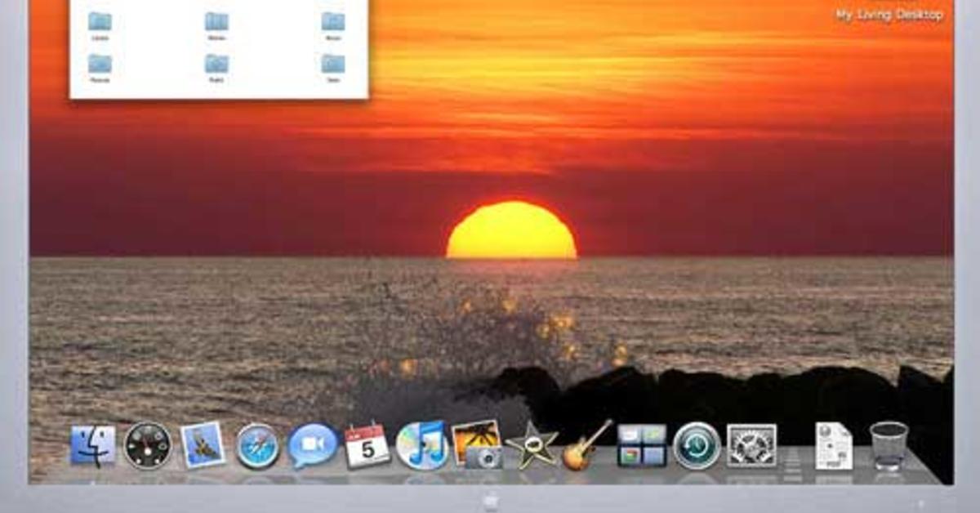Open Finder from the Dock

(x=93, y=445)
